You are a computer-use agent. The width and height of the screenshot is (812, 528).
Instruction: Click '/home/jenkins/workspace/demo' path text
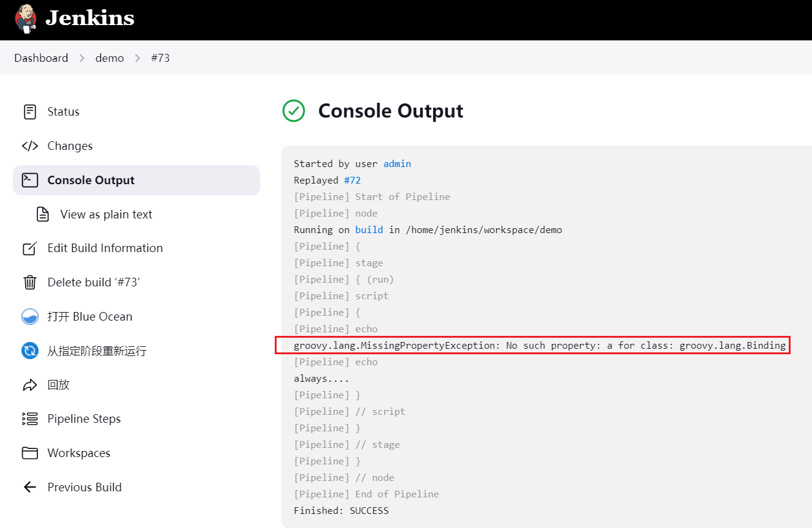pos(483,230)
